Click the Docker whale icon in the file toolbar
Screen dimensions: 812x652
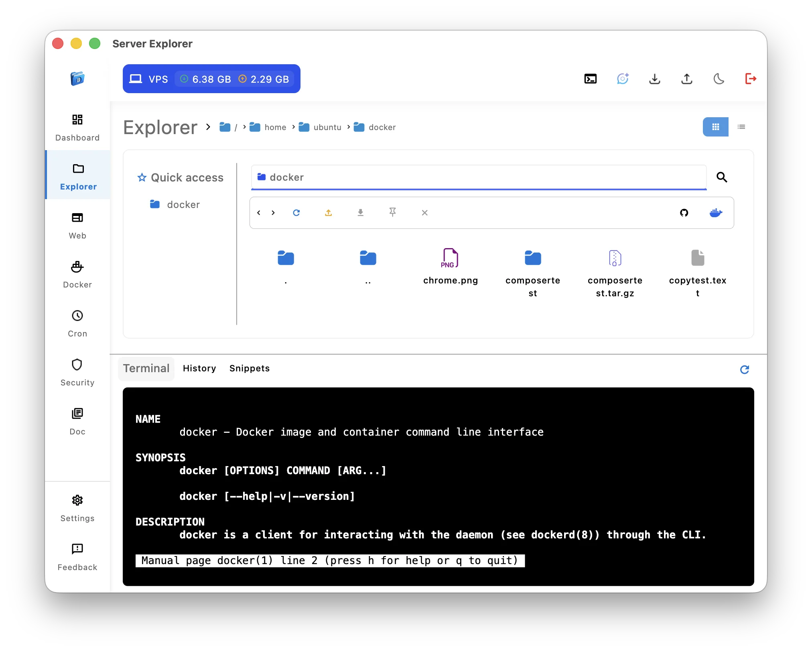coord(716,213)
